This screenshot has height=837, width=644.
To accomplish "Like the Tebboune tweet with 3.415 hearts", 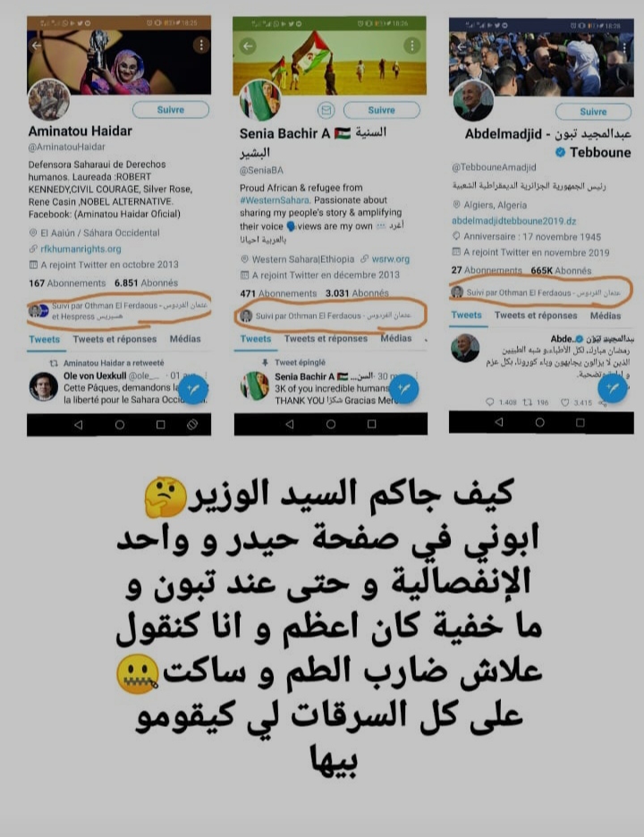I will [564, 402].
